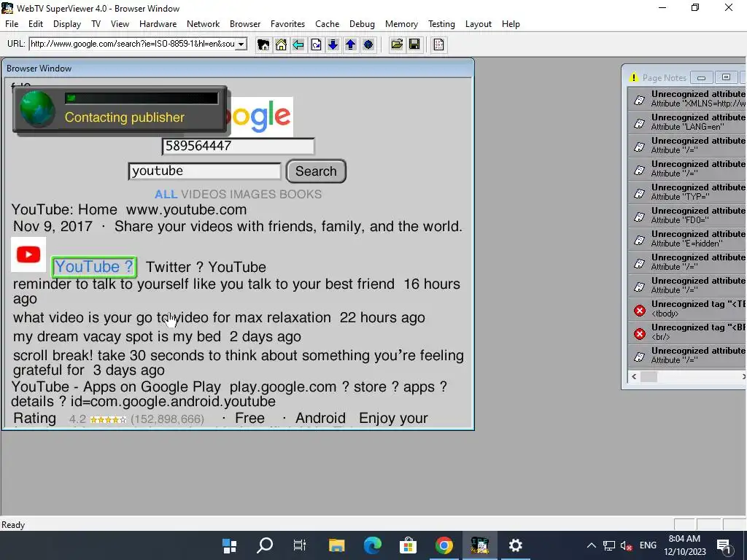Viewport: 747px width, 560px height.
Task: Click the YouTube play logo thumbnail
Action: point(28,254)
